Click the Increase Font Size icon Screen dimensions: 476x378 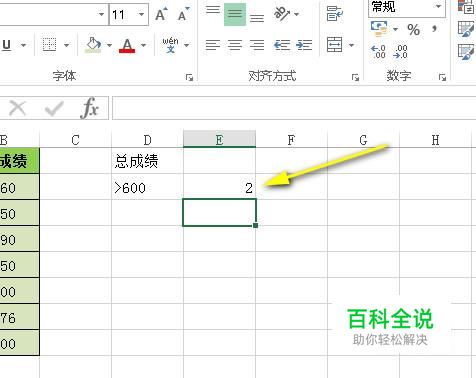161,14
